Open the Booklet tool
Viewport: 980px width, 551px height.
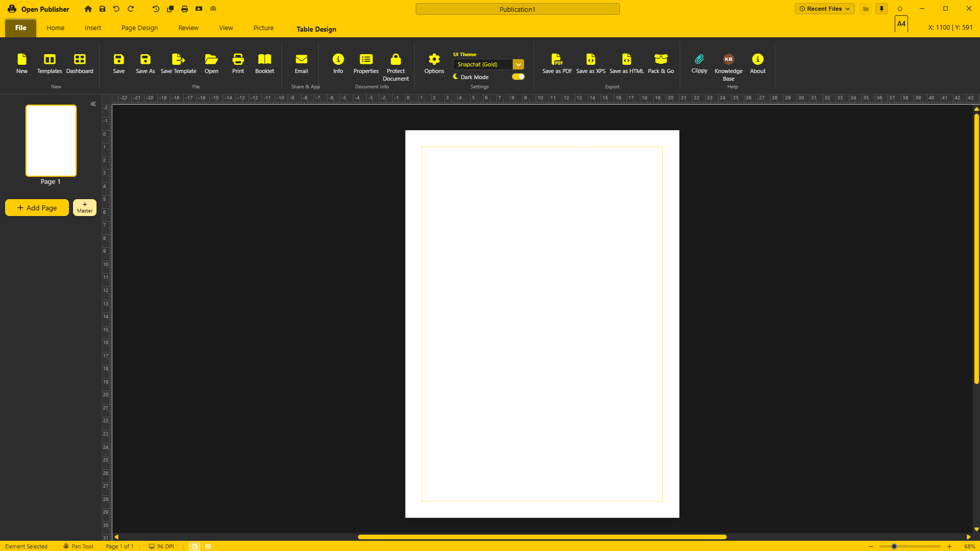pyautogui.click(x=265, y=64)
